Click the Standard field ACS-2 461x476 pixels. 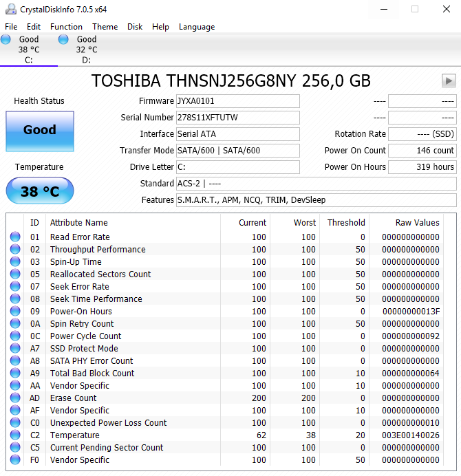(316, 184)
